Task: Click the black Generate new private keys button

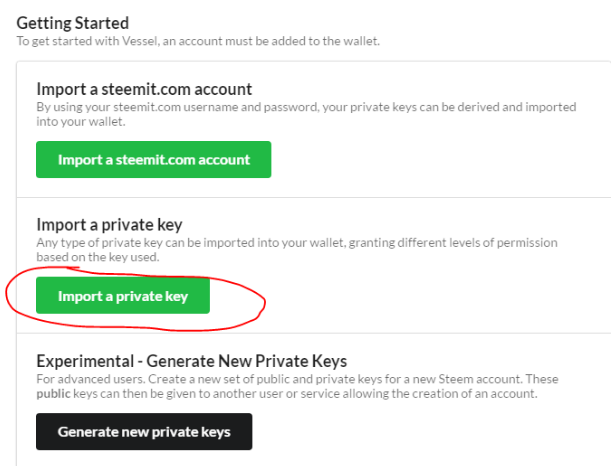Action: pyautogui.click(x=144, y=432)
